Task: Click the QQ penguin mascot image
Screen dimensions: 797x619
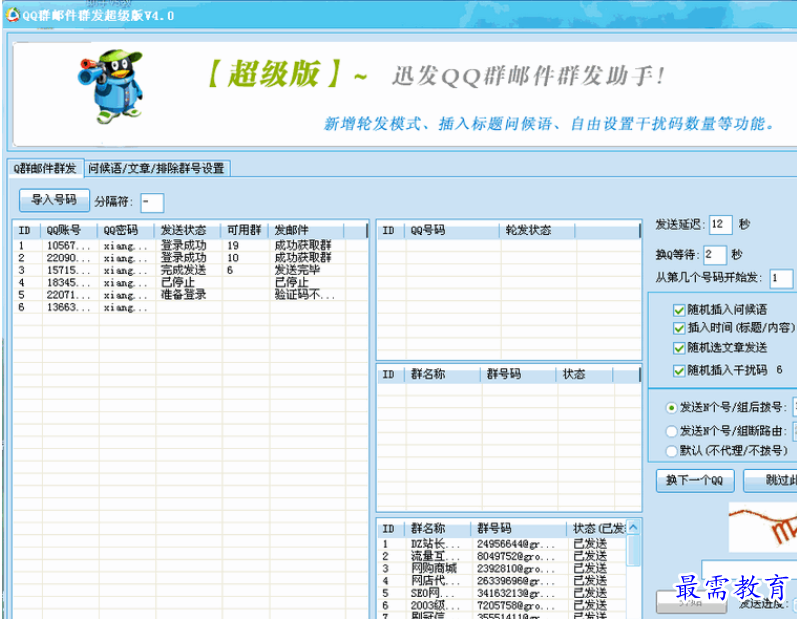Action: (112, 86)
